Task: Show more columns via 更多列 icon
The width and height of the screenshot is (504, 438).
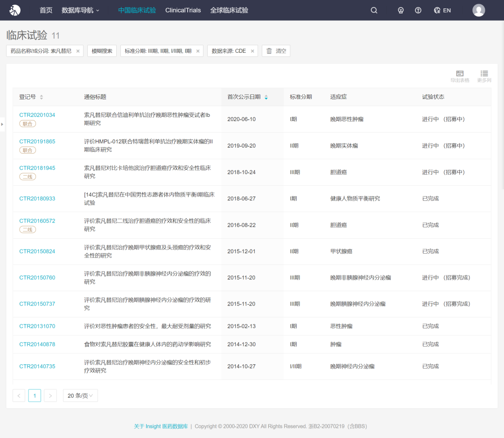Action: pyautogui.click(x=484, y=77)
